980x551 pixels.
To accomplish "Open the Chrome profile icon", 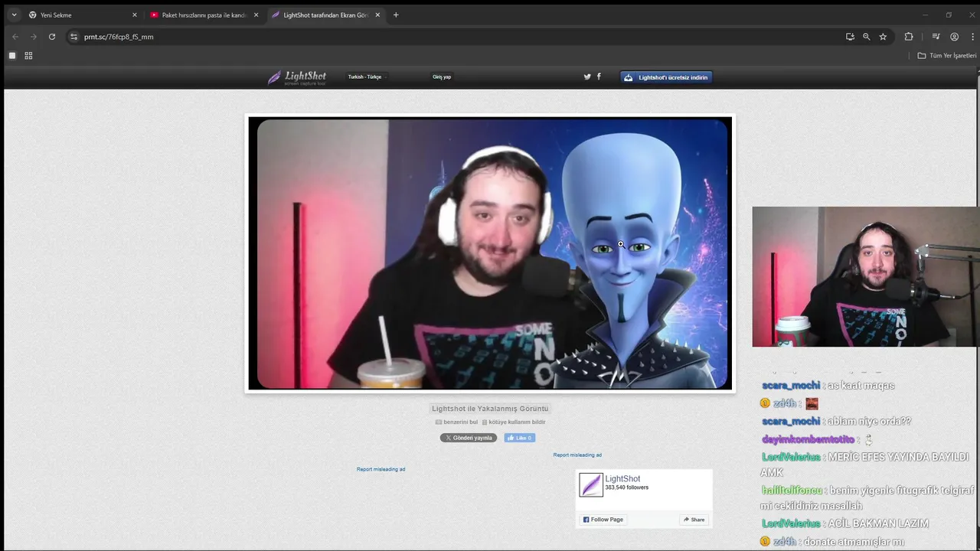I will tap(954, 37).
